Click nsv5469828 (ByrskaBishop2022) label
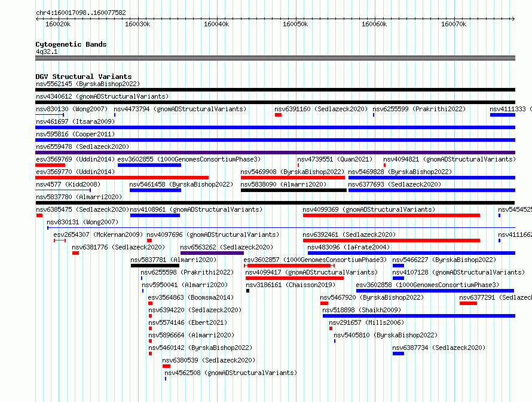 (x=400, y=172)
